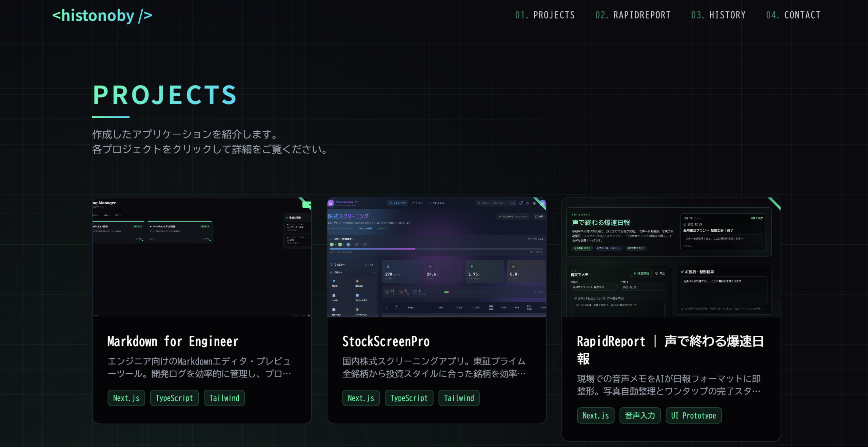Open the 04. CONTACT nav link

[793, 15]
